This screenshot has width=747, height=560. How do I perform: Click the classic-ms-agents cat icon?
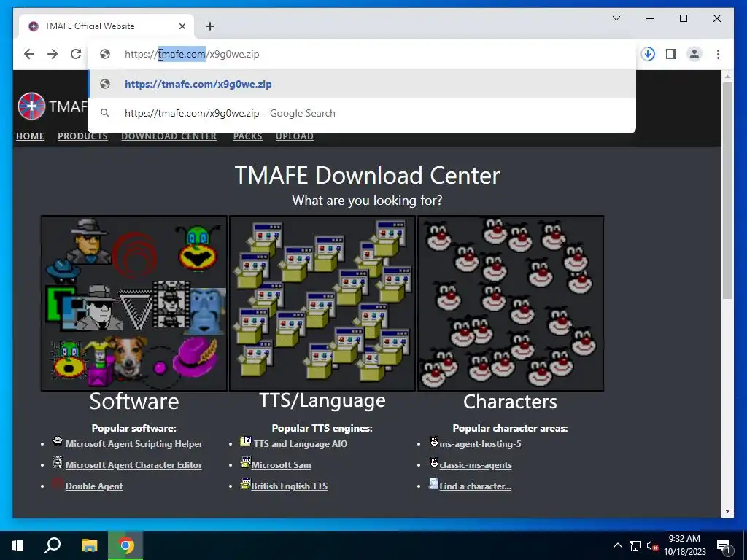[434, 462]
